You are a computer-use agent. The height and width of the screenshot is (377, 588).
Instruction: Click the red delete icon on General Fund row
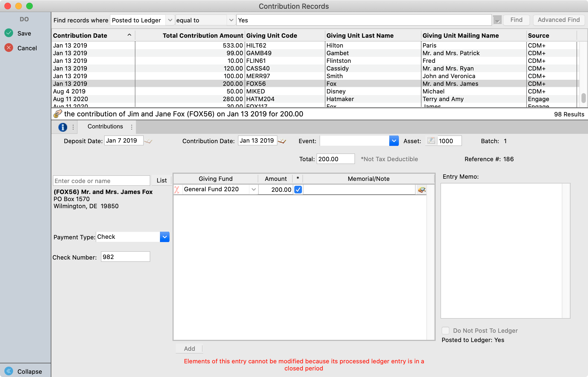click(x=177, y=190)
